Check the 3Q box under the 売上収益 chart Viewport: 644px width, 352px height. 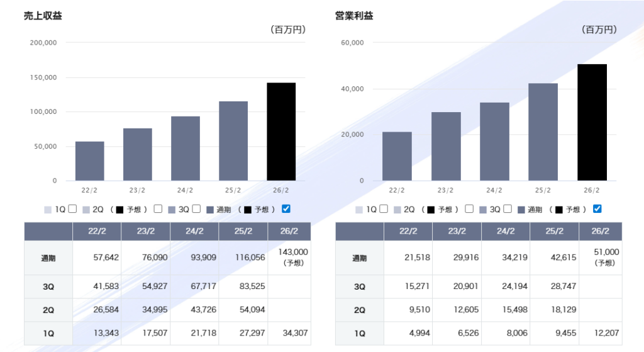click(x=196, y=209)
